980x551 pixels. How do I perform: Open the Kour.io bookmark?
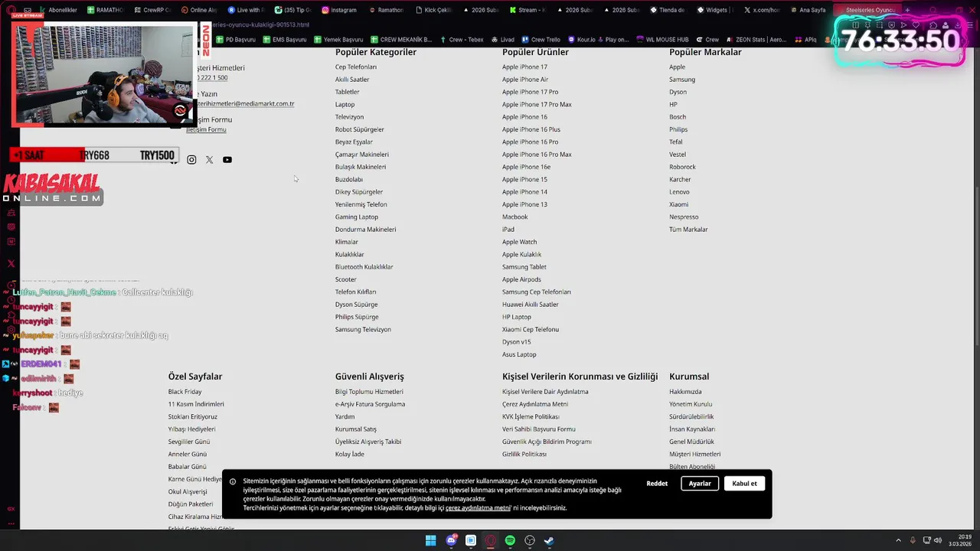click(581, 40)
